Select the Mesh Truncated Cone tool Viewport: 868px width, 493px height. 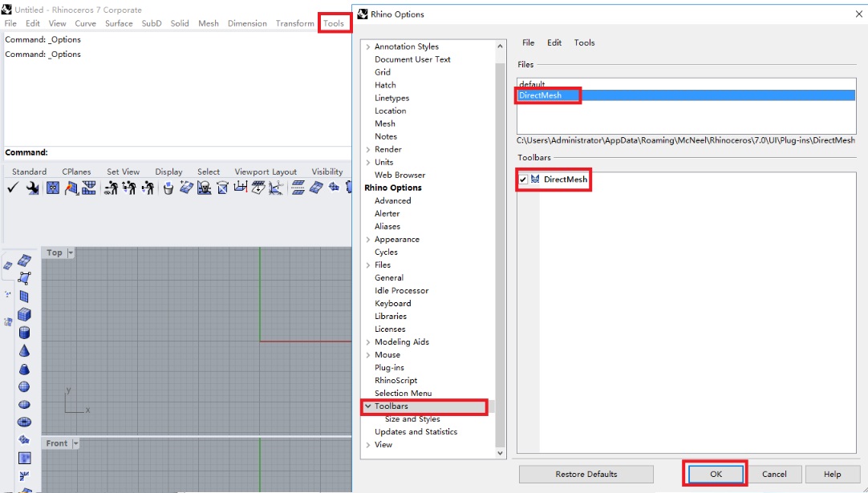coord(24,369)
